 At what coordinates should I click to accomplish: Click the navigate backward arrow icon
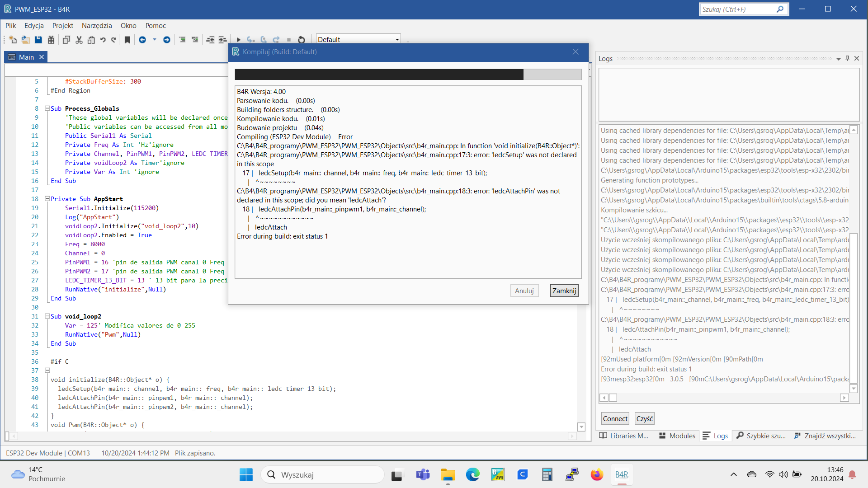142,40
